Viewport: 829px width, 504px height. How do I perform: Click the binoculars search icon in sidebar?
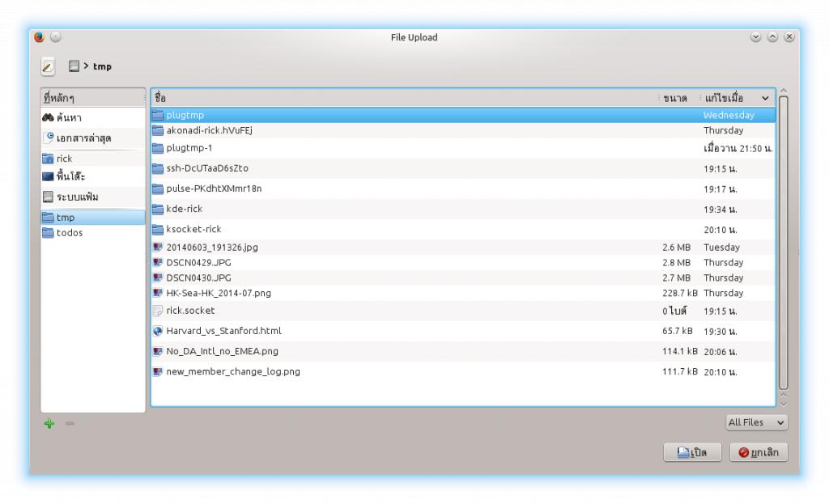click(48, 118)
